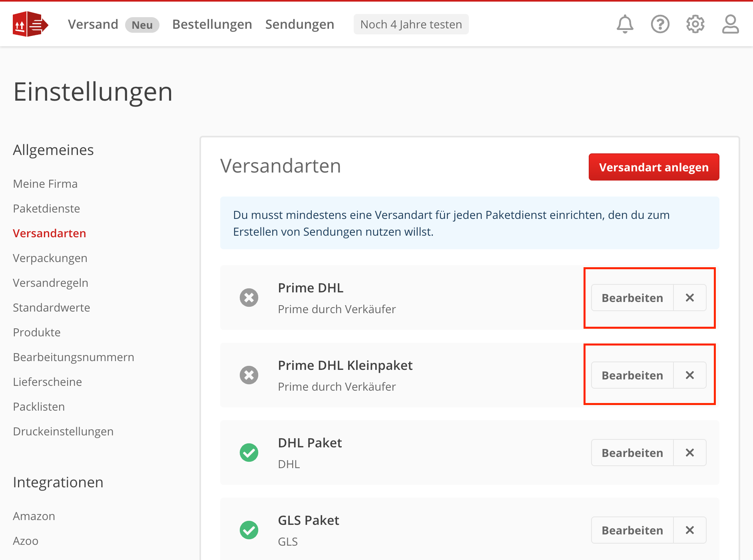Edit the GLS Paket shipping method
This screenshot has height=560, width=753.
[x=632, y=530]
